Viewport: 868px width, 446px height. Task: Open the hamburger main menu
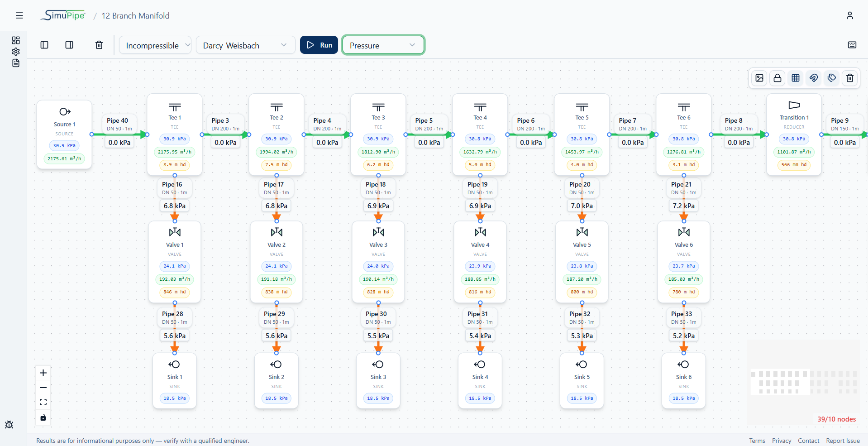click(19, 15)
